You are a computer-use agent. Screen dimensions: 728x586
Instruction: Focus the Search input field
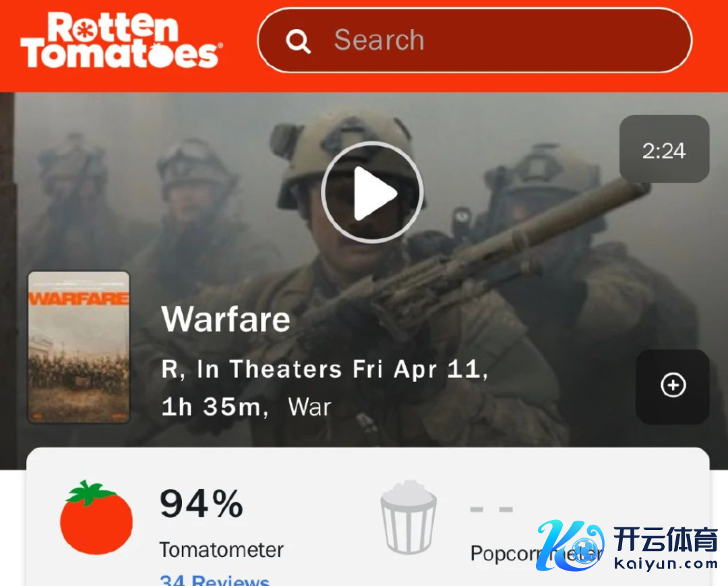click(475, 40)
